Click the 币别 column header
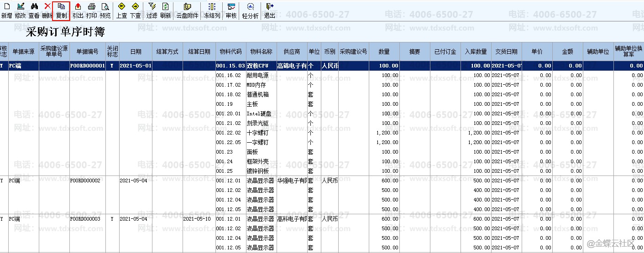This screenshot has height=253, width=644. tap(330, 52)
